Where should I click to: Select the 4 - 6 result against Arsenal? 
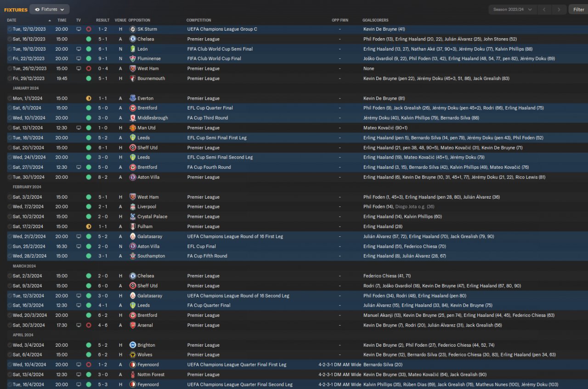[102, 325]
